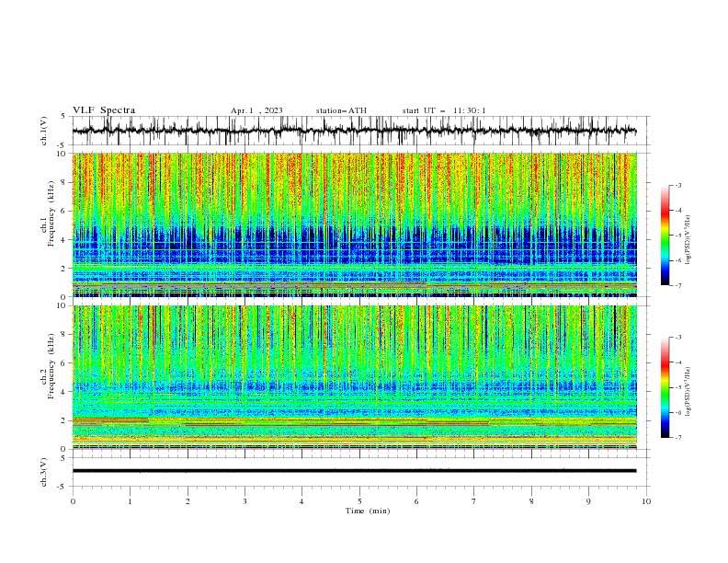Select the ch.2 "Frequency (kHz)" axis label
The image size is (728, 563).
coord(51,366)
